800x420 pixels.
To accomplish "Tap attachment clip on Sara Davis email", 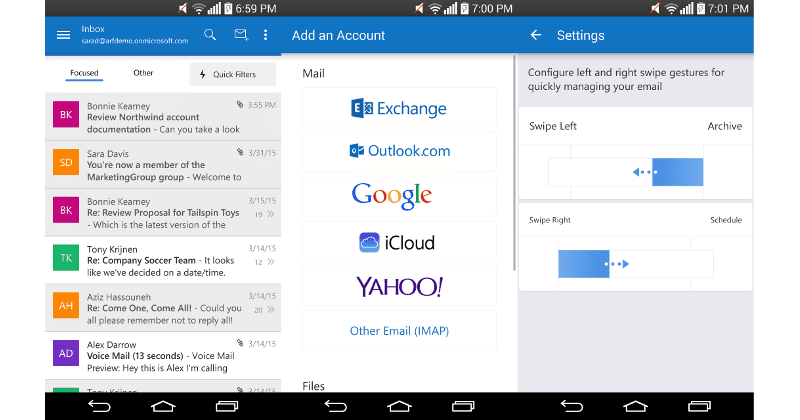I will [240, 152].
